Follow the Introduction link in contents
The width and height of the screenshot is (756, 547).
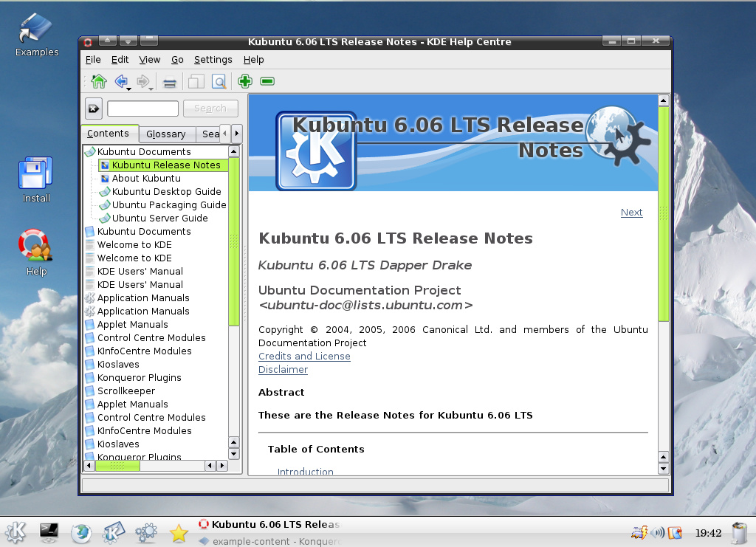coord(305,472)
